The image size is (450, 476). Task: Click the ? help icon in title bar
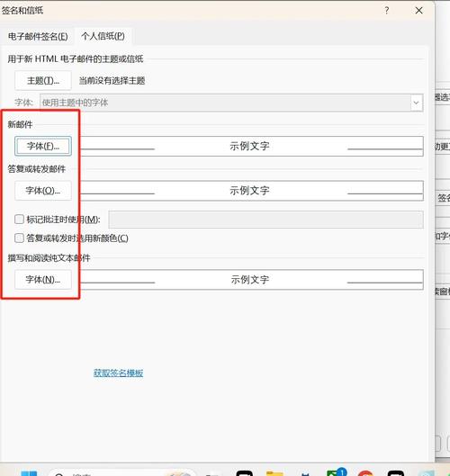pos(386,11)
